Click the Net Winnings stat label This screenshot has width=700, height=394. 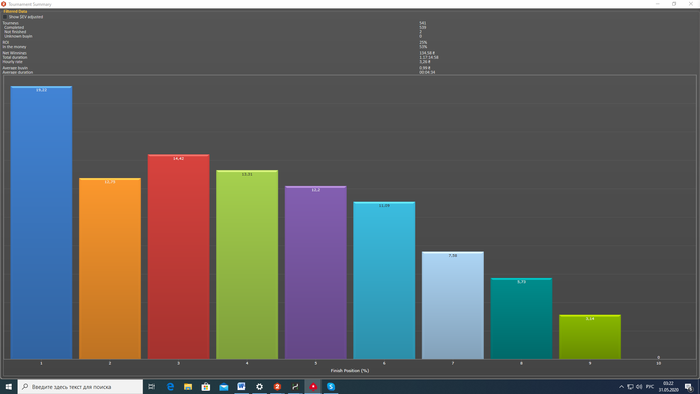15,53
